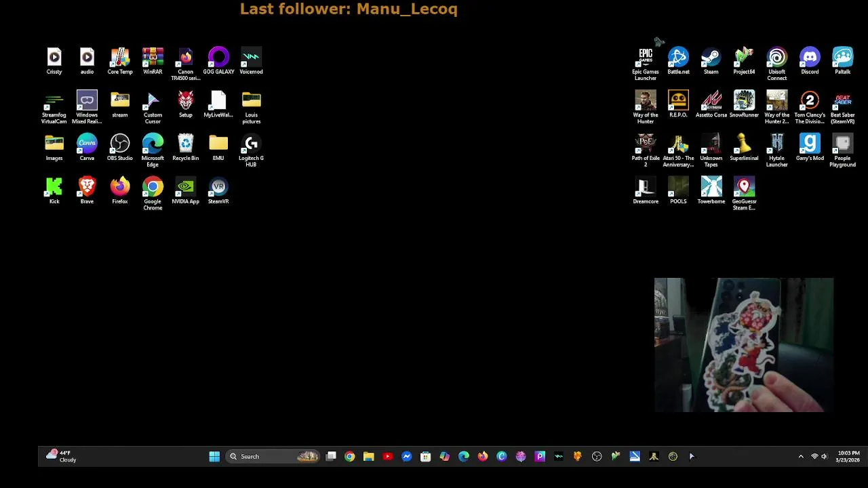This screenshot has width=868, height=488.
Task: Select the Battle.net desktop icon
Action: tap(678, 61)
